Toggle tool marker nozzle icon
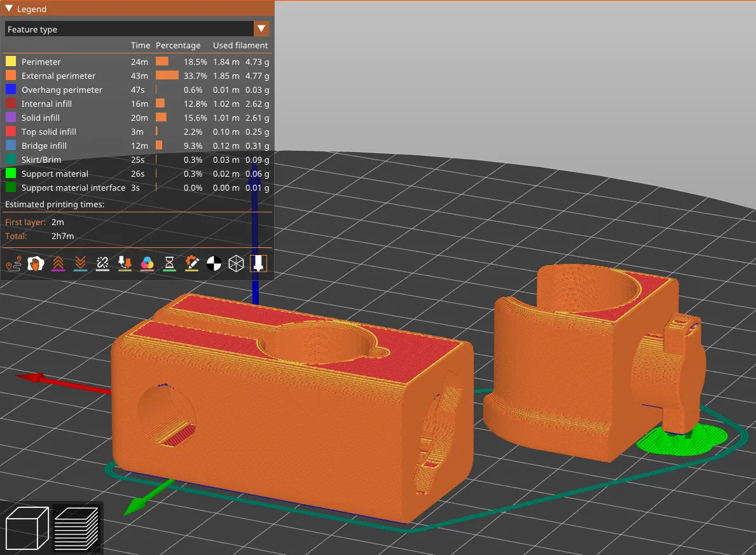The width and height of the screenshot is (756, 555). click(x=258, y=264)
